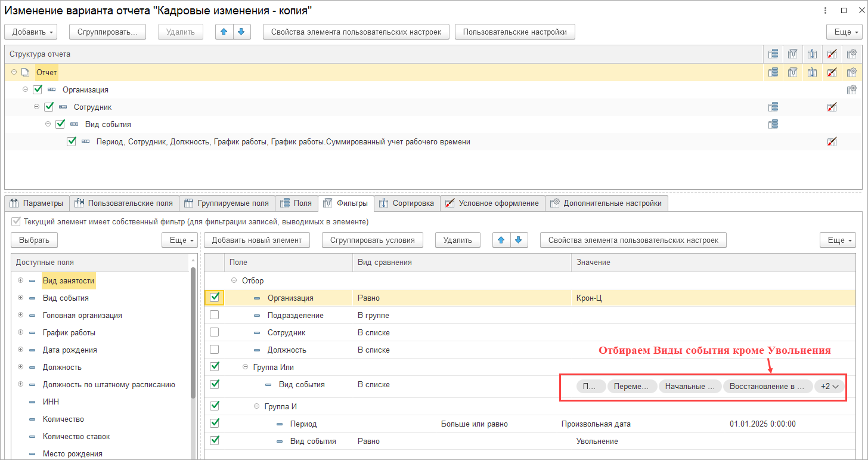The image size is (868, 460).
Task: Click the move up arrow in top toolbar
Action: [x=224, y=32]
